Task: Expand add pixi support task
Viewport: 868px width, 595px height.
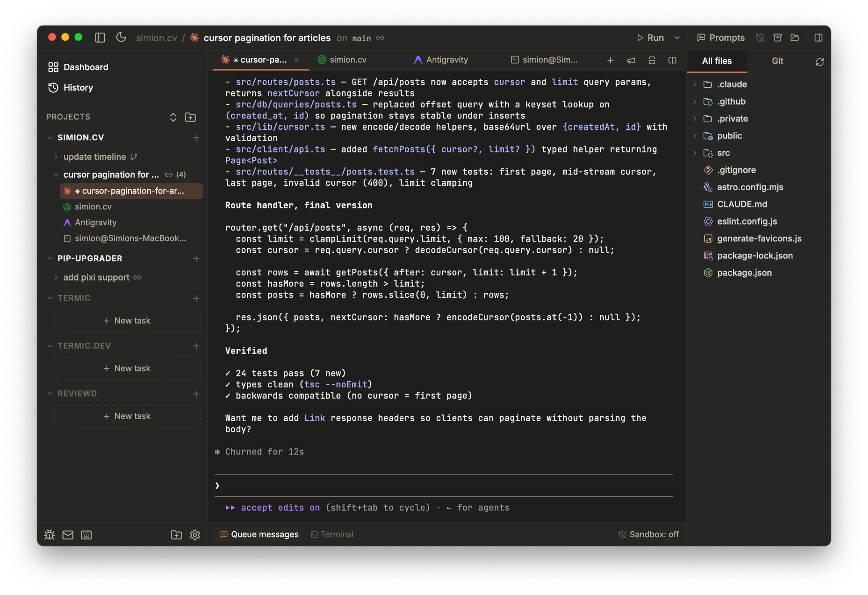Action: (56, 277)
